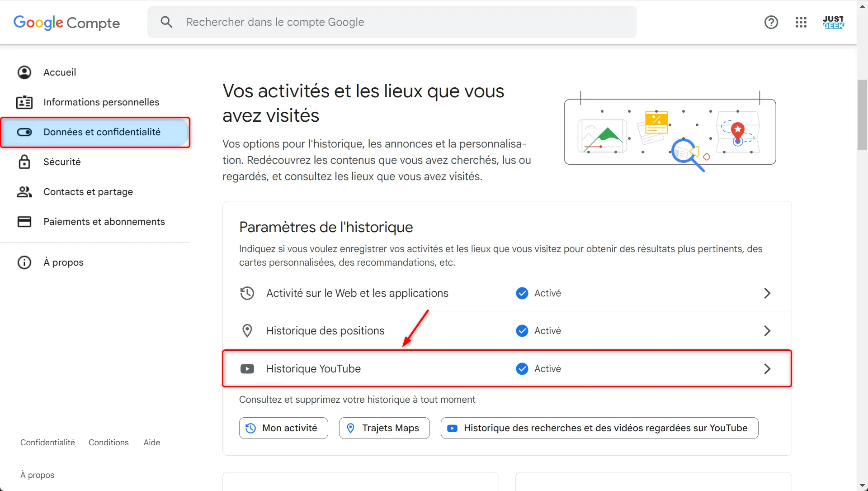Click the Données et confidentialité toggle icon
868x491 pixels.
point(24,132)
